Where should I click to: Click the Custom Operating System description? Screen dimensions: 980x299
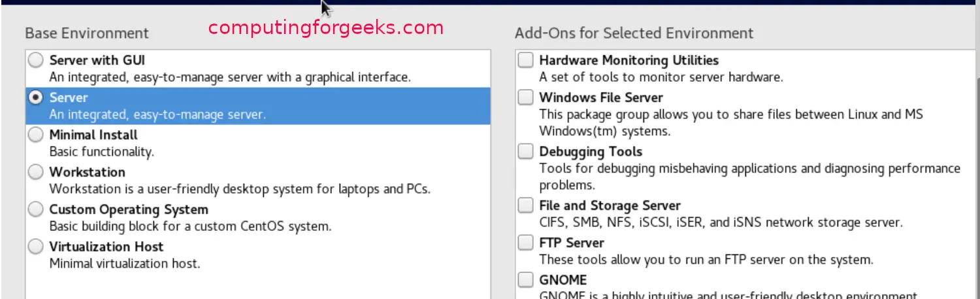point(190,227)
